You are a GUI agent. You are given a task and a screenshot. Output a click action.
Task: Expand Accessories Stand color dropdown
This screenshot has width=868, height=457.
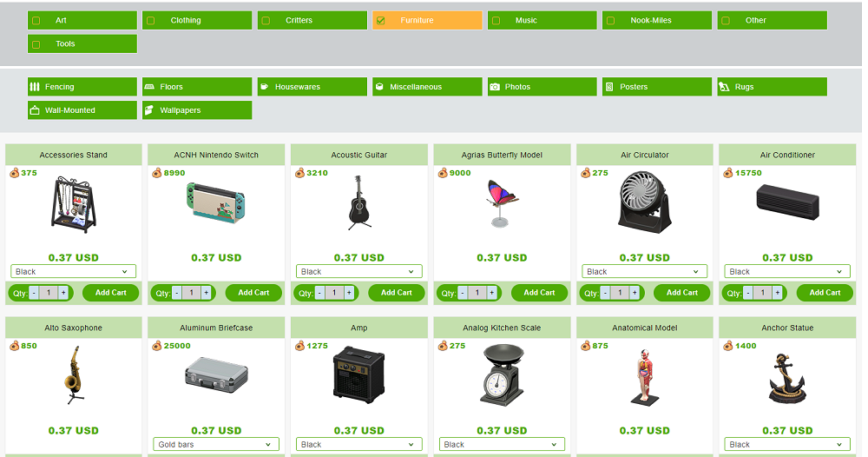click(x=74, y=271)
